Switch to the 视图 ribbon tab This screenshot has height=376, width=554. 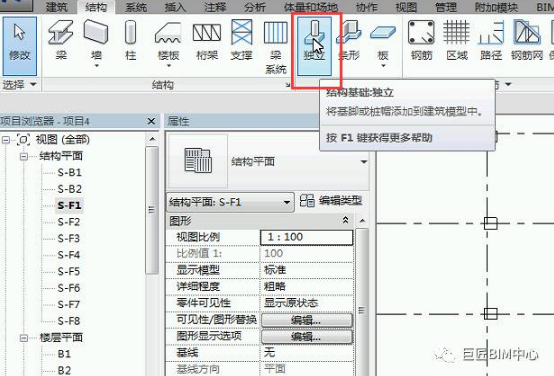click(406, 7)
